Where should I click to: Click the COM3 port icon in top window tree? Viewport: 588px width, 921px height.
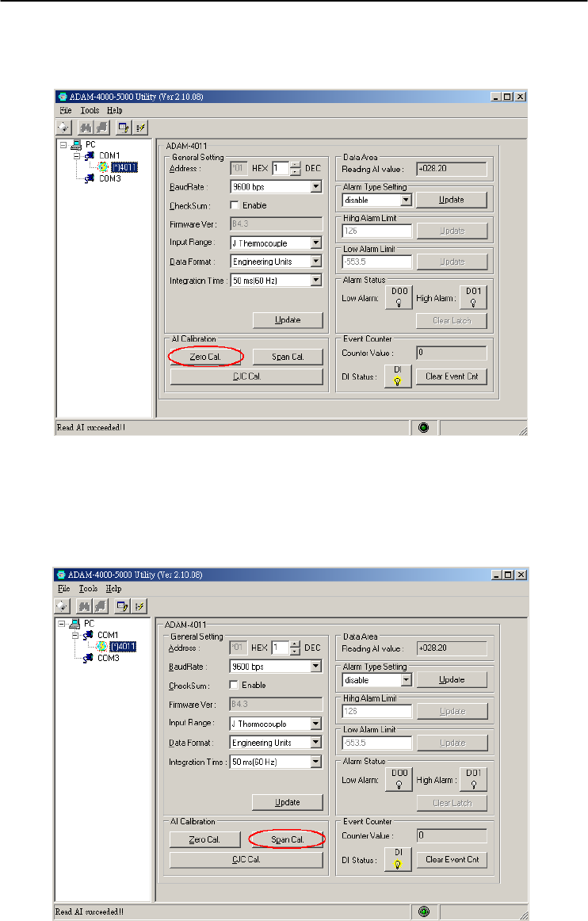pyautogui.click(x=90, y=178)
